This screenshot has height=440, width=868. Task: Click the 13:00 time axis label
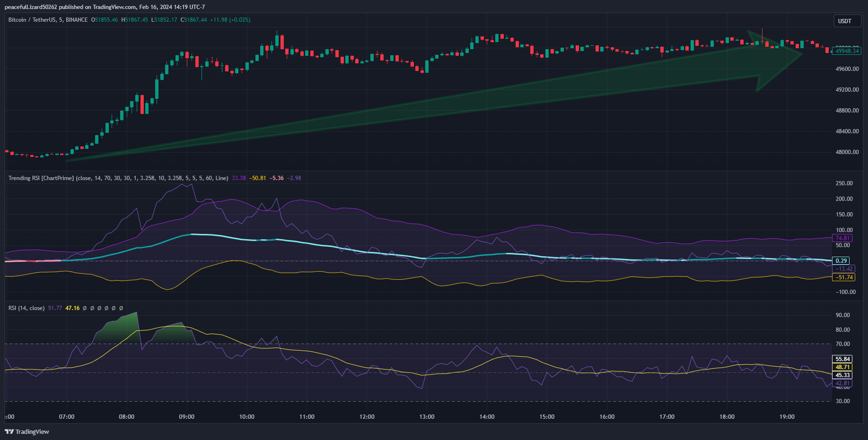[427, 417]
